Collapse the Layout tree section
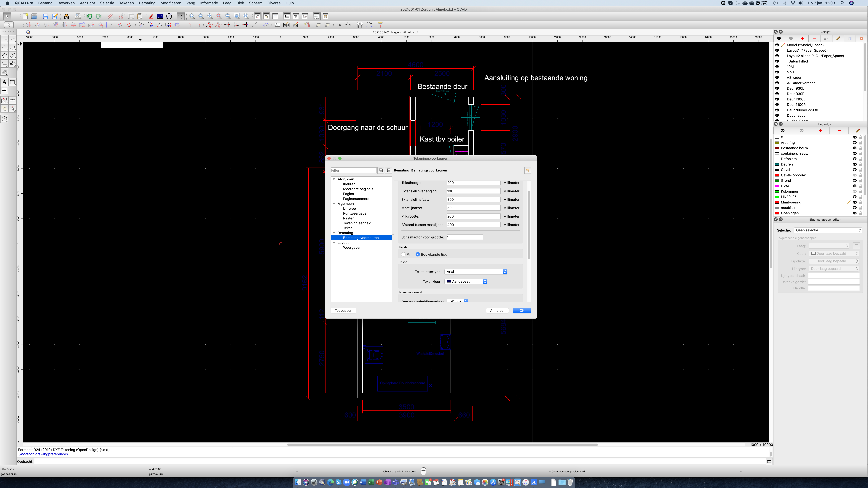The width and height of the screenshot is (868, 488). (x=334, y=243)
